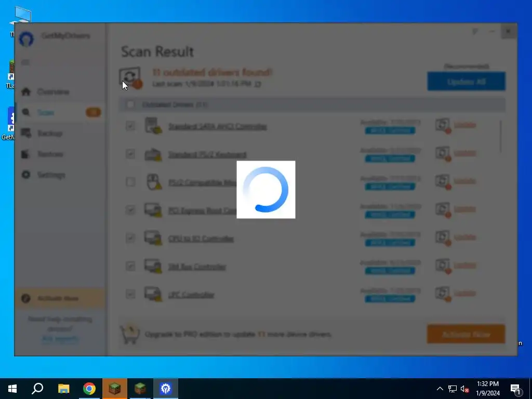
Task: Uncheck the Standard SATA AHCI Controller checkbox
Action: [130, 126]
